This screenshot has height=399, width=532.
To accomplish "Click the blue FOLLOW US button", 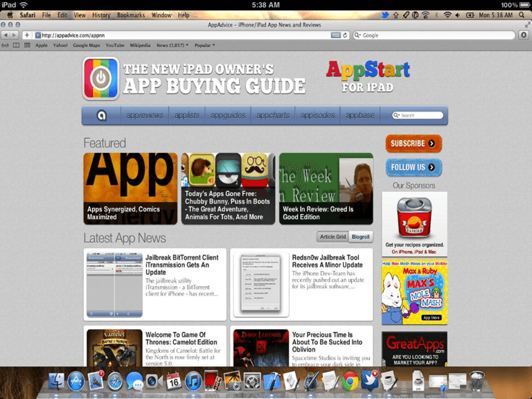I will click(414, 167).
